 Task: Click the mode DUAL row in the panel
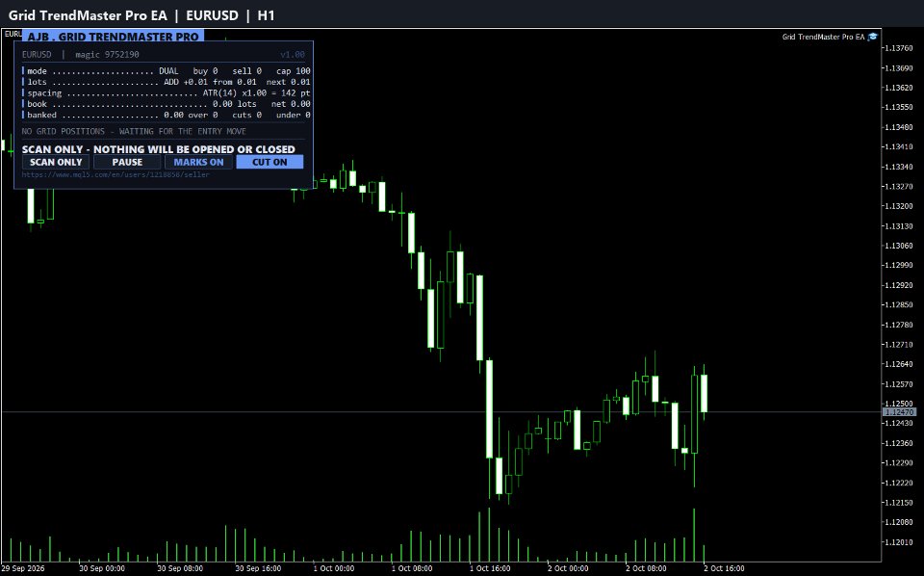167,70
